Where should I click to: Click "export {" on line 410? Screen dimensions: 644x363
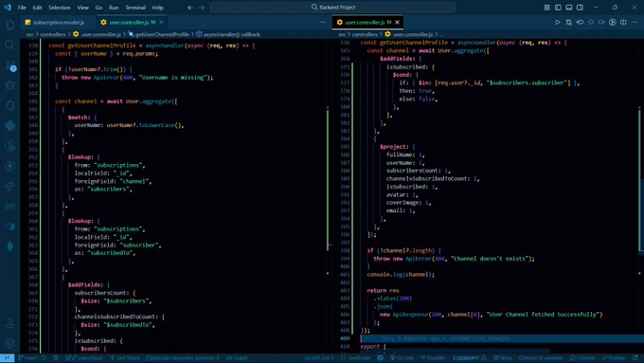[x=373, y=347]
